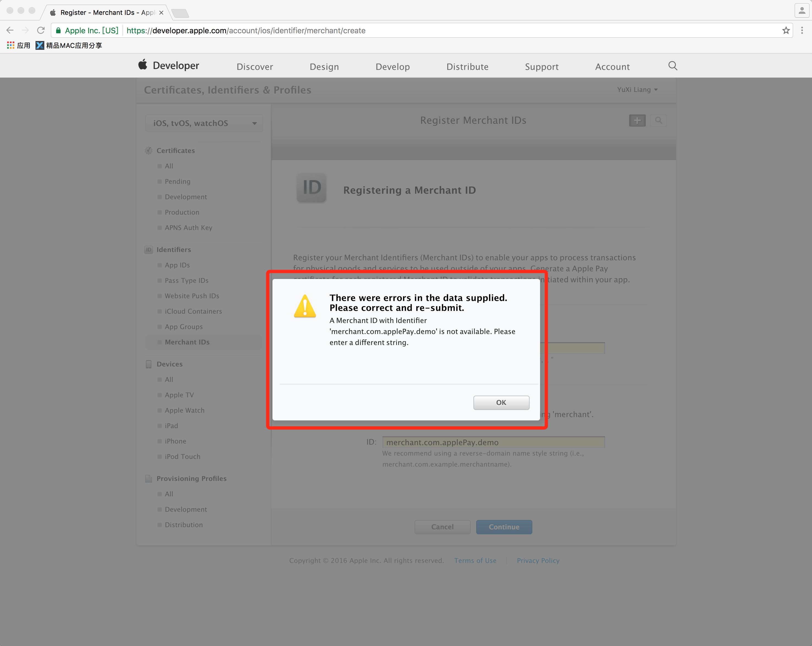Open the Chrome user profile icon
Screen dimensions: 812x646
[802, 10]
